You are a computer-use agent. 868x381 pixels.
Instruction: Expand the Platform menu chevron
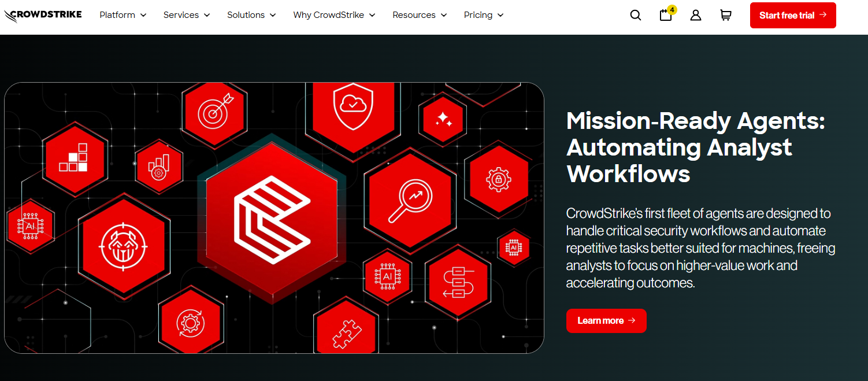[143, 15]
